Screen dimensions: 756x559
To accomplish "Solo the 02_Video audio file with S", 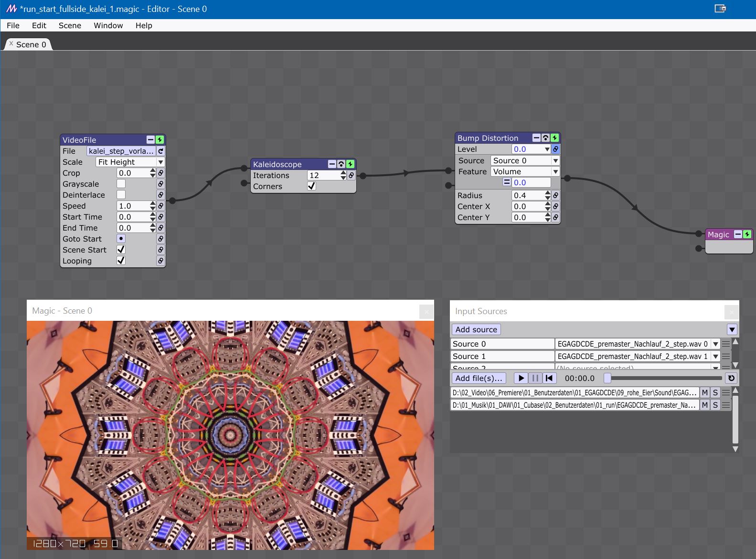I will (715, 392).
